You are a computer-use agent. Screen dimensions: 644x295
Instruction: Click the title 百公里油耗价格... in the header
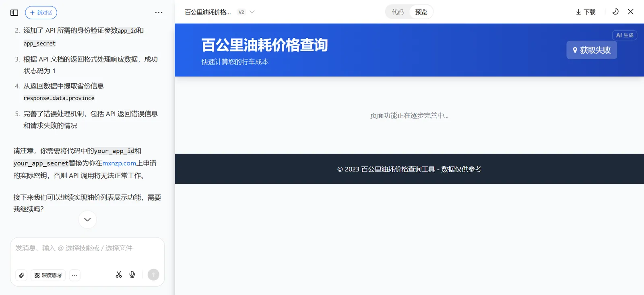coord(208,12)
